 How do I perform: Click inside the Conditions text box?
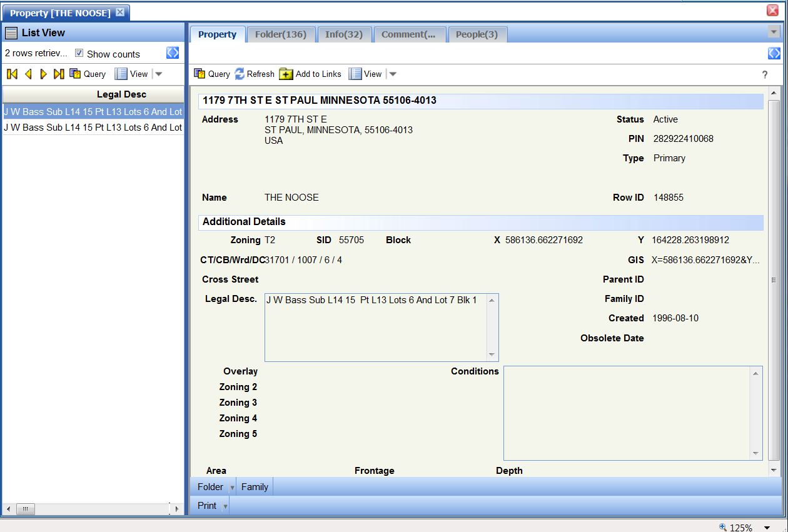click(x=627, y=413)
